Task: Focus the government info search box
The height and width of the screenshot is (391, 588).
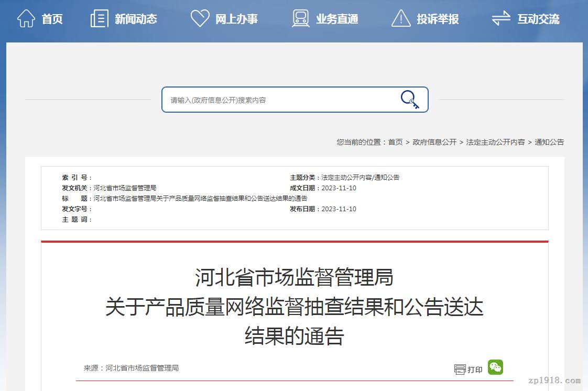Action: pyautogui.click(x=281, y=100)
